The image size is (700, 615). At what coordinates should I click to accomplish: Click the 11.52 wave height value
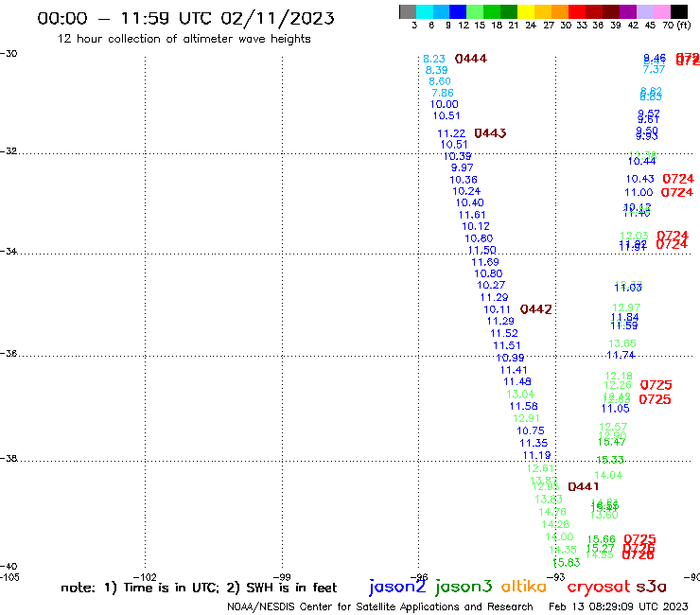coord(504,333)
